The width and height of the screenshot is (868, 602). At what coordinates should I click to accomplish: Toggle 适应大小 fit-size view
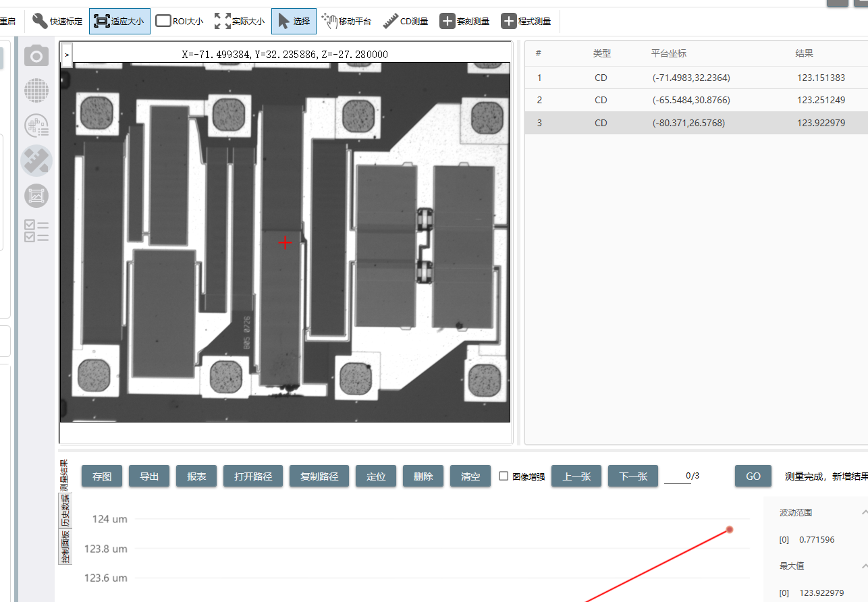(119, 21)
